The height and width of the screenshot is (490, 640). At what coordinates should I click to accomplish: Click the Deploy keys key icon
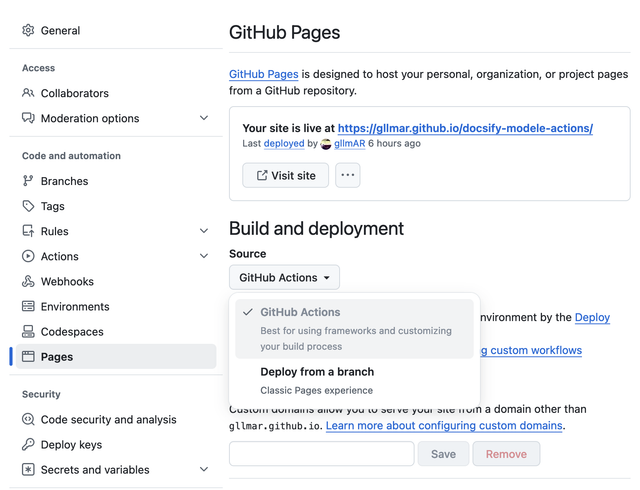[x=28, y=444]
